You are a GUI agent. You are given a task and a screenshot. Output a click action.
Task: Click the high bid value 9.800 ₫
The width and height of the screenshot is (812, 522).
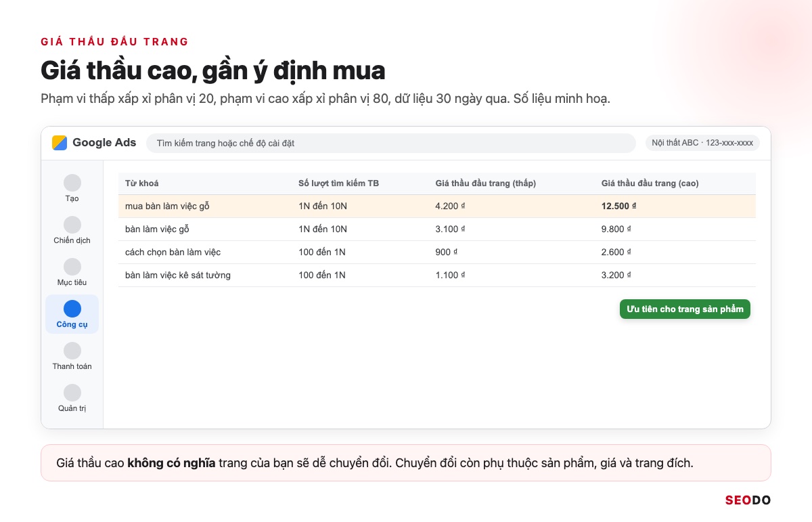point(616,229)
